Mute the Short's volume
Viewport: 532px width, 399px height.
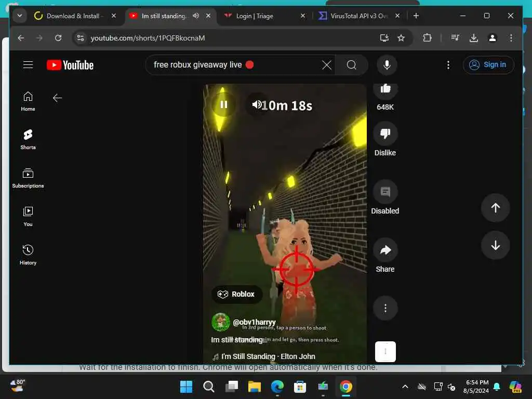click(x=257, y=104)
